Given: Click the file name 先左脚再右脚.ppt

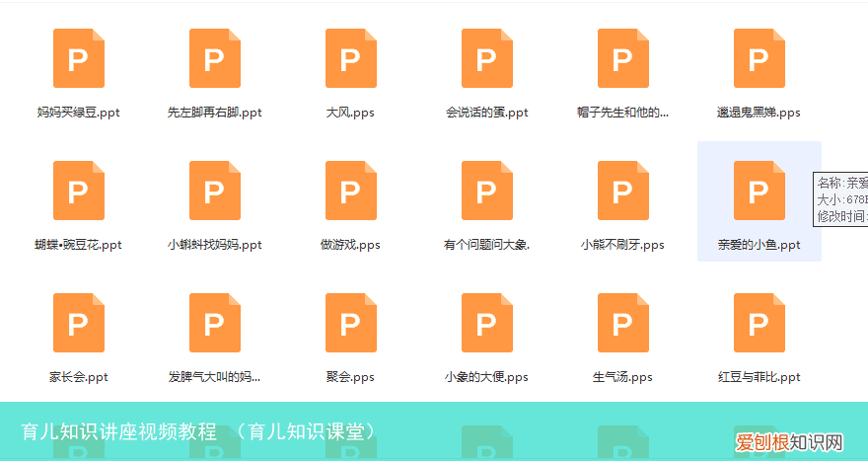Looking at the screenshot, I should point(215,113).
